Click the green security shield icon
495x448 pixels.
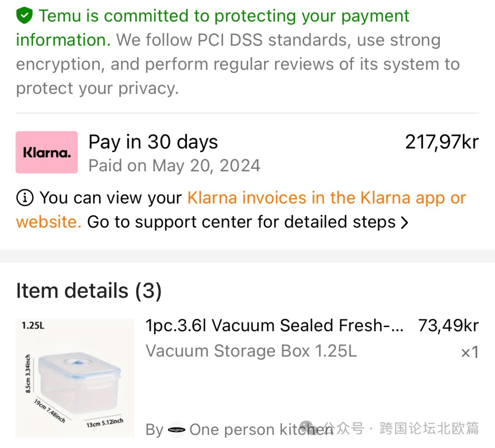click(x=24, y=16)
